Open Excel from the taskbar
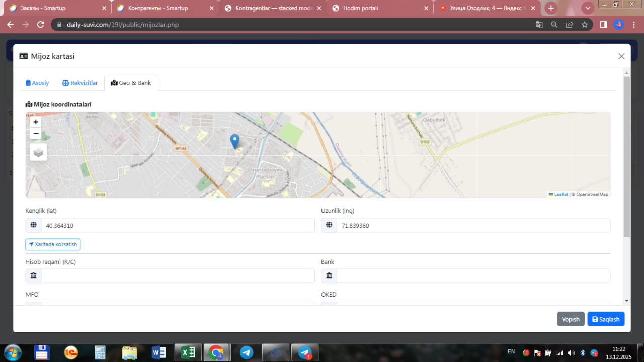This screenshot has height=362, width=644. click(x=188, y=352)
